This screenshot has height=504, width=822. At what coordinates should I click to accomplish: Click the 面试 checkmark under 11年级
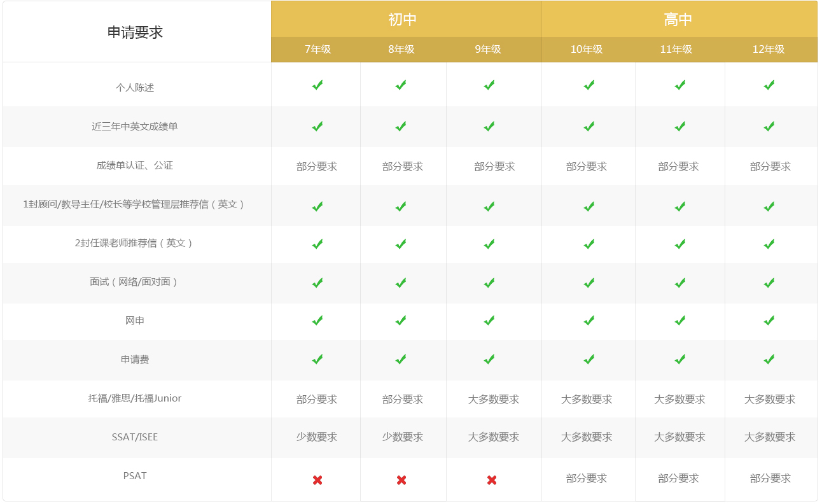(x=680, y=283)
